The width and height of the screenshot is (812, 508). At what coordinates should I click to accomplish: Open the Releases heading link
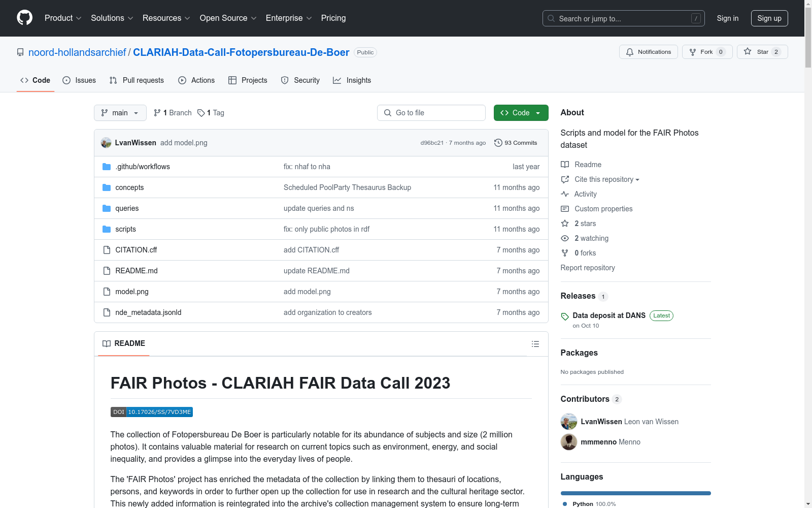(578, 296)
